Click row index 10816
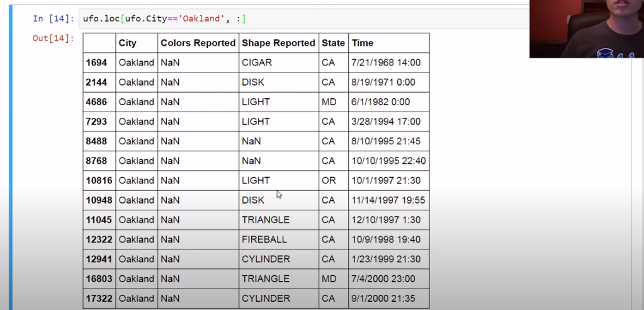The height and width of the screenshot is (310, 644). (x=99, y=180)
